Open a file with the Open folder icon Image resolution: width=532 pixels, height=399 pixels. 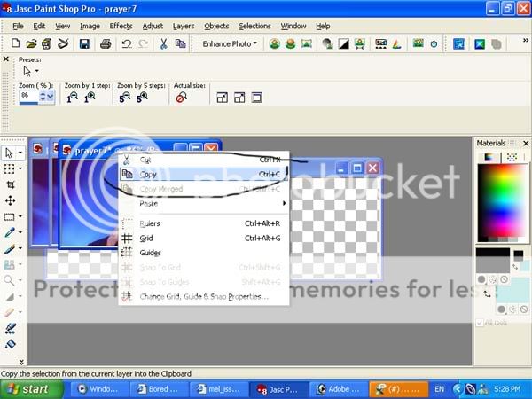(31, 43)
